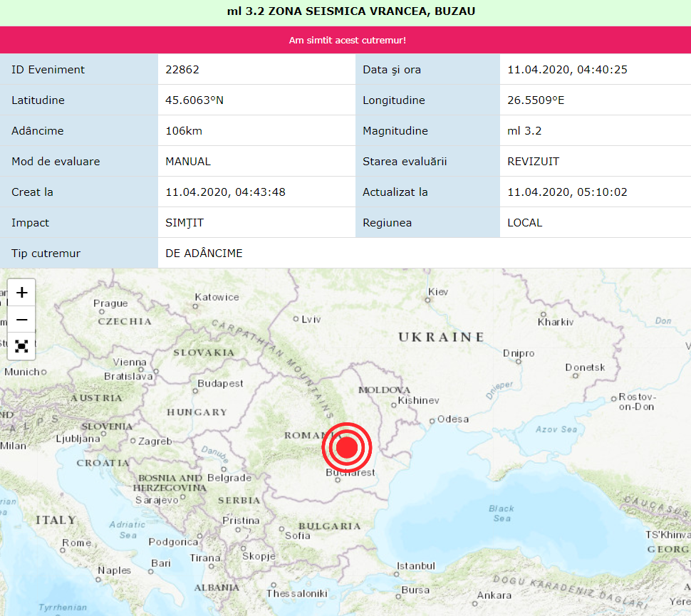
Task: Click the 'Data și ora' value cell
Action: click(x=567, y=70)
